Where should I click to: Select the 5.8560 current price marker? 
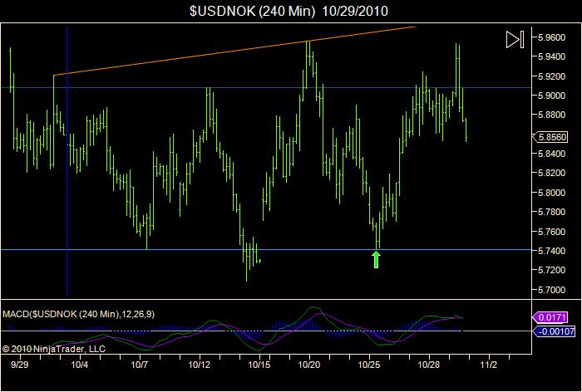[x=550, y=137]
